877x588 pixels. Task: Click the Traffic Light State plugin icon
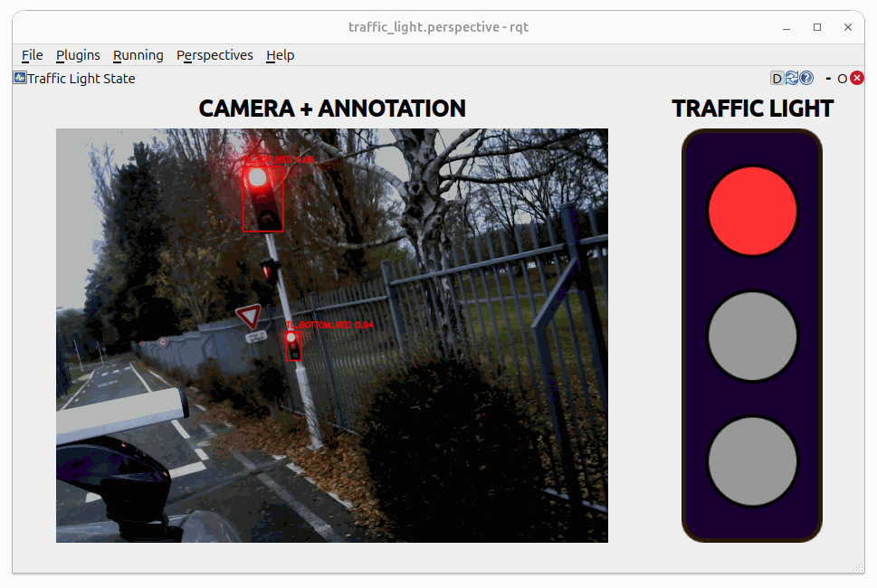[x=20, y=78]
